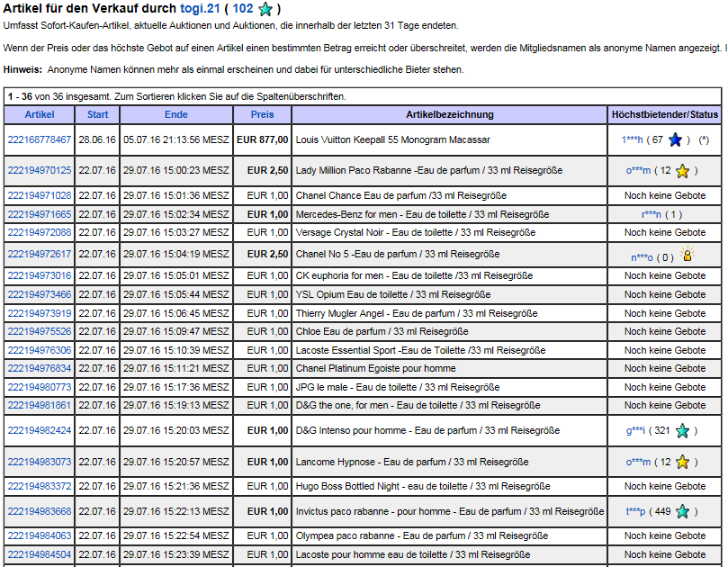
Task: View bidder n***o on the Chanel No 5 row
Action: coord(642,257)
